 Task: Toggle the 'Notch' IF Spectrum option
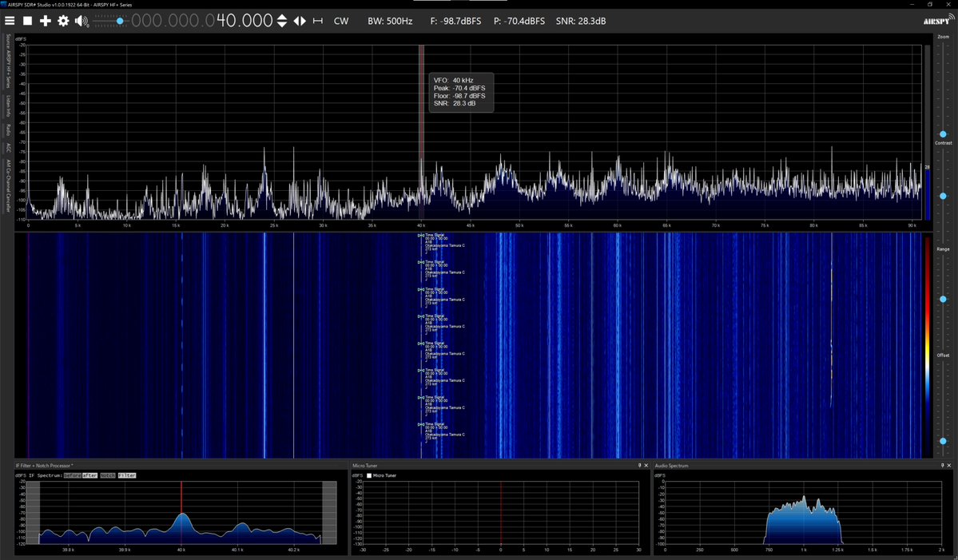point(108,475)
